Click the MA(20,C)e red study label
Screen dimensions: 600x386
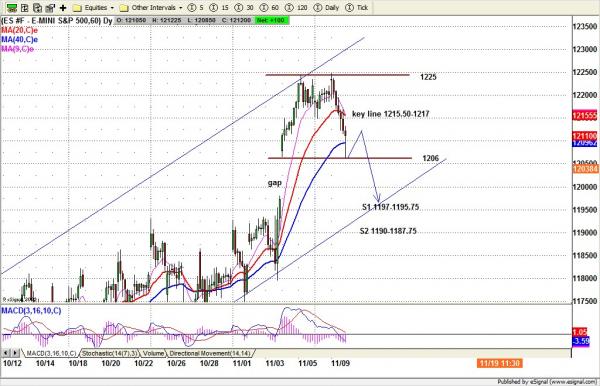[20, 30]
